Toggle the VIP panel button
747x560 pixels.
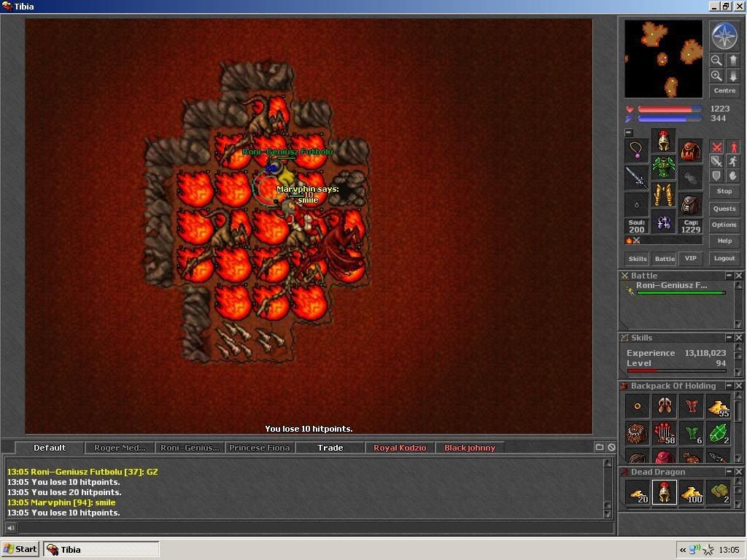(x=691, y=259)
